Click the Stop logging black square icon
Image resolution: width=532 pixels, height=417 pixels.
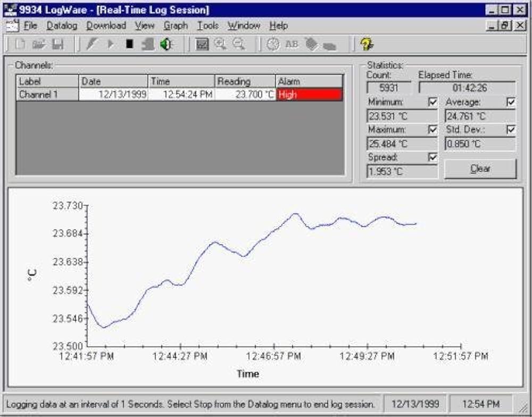[129, 45]
